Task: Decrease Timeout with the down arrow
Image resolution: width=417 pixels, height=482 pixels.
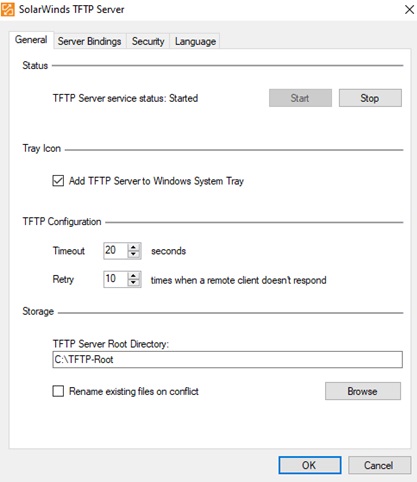Action: (134, 254)
